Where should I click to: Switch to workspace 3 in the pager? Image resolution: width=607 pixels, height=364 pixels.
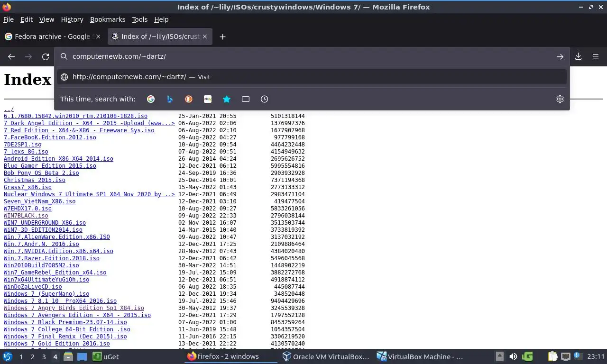44,357
